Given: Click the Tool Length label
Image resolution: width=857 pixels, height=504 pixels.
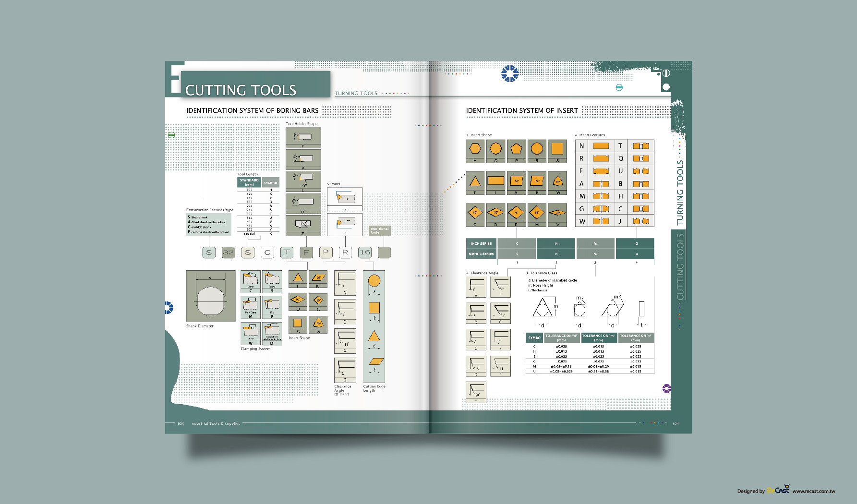Looking at the screenshot, I should coord(247,174).
